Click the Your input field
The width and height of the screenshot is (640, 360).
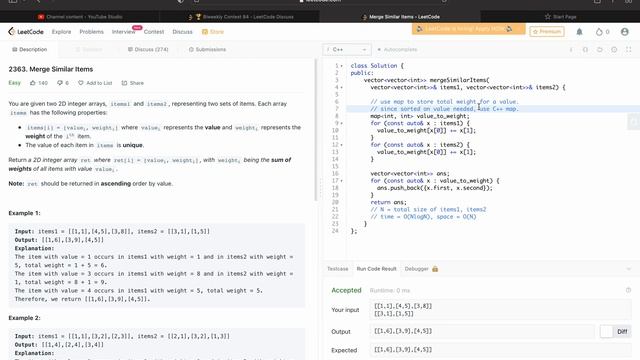500,310
